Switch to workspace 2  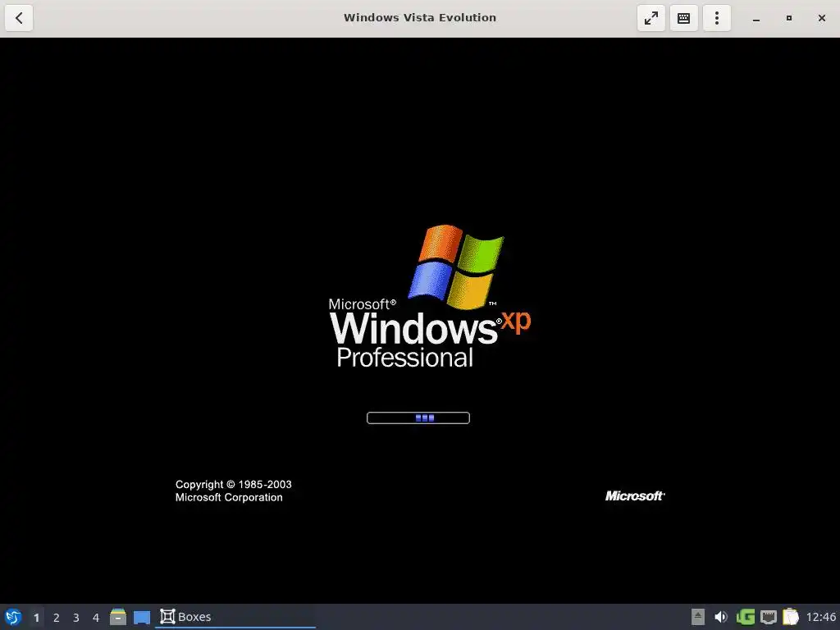tap(57, 618)
